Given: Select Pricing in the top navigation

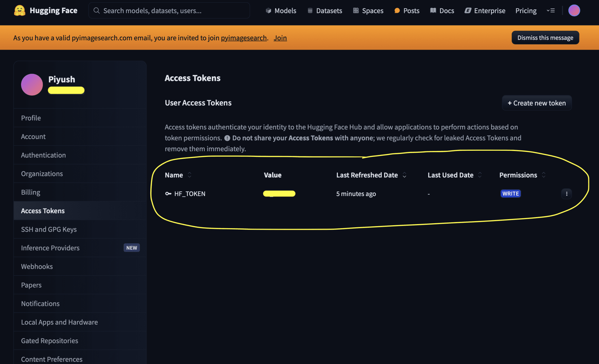Looking at the screenshot, I should tap(526, 10).
